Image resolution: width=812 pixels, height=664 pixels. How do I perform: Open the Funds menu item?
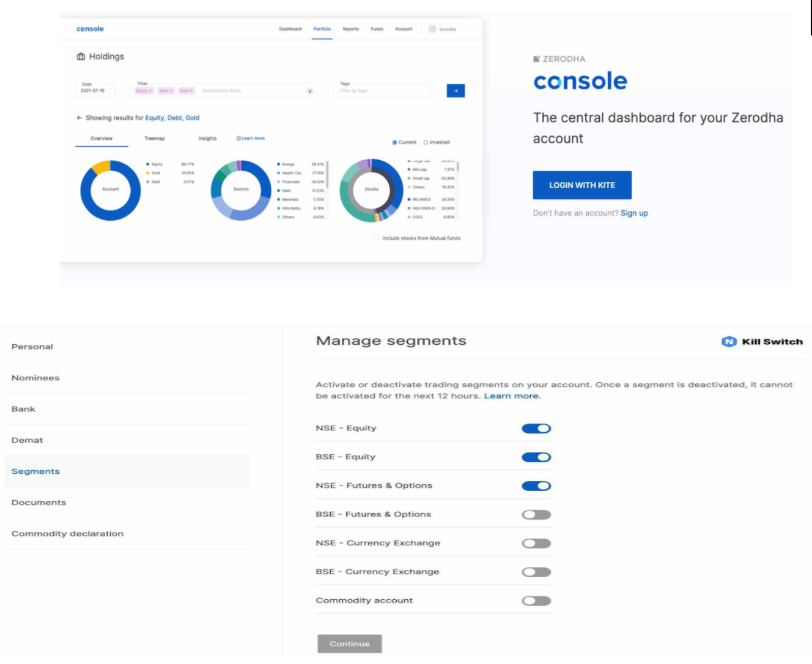tap(377, 29)
